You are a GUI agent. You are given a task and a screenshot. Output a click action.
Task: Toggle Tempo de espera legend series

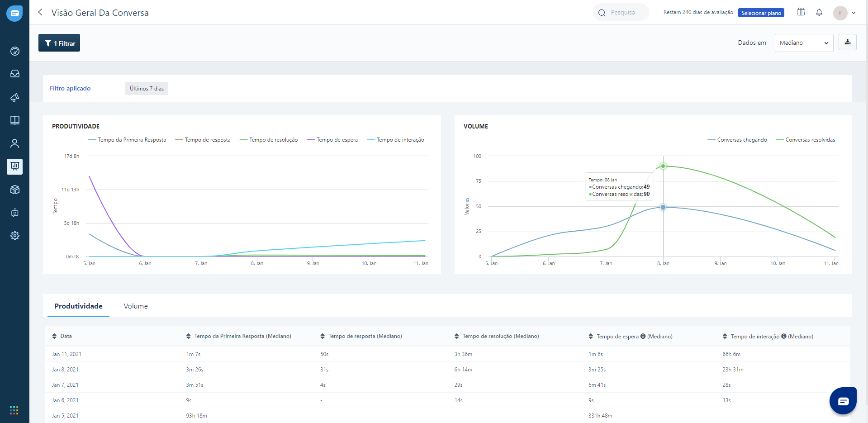tap(332, 140)
